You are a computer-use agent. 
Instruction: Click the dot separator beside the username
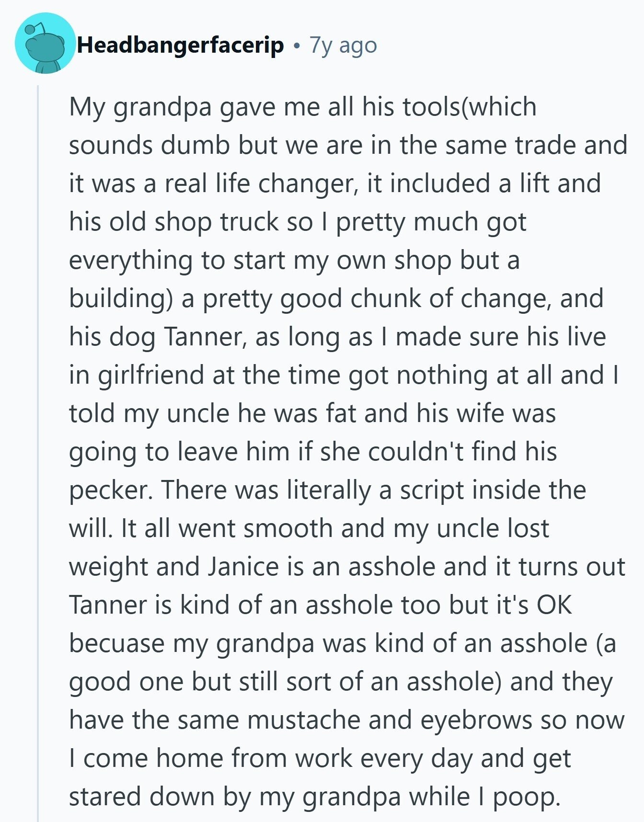pos(297,46)
